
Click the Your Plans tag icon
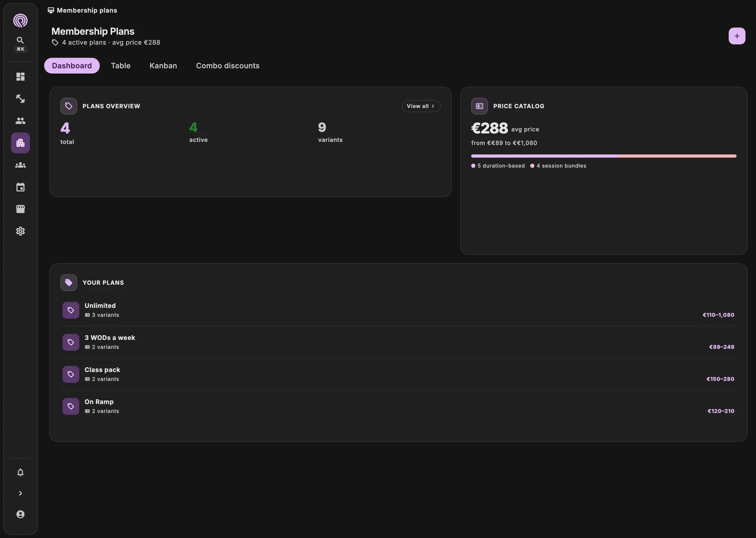69,283
